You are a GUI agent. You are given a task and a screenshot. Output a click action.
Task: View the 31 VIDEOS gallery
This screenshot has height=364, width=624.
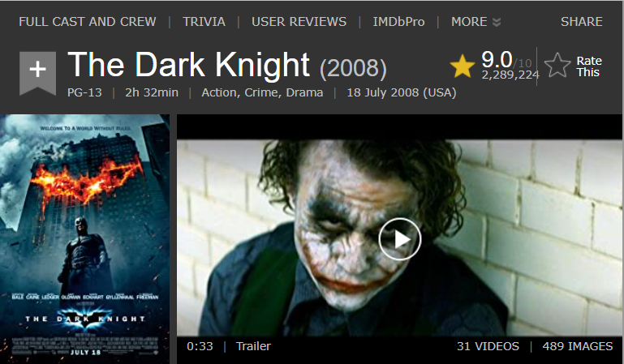click(488, 346)
